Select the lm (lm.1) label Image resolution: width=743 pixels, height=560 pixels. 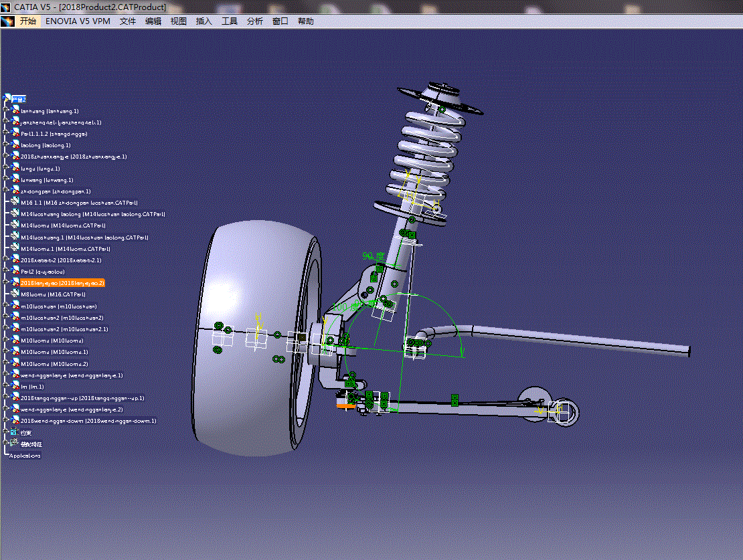click(32, 387)
